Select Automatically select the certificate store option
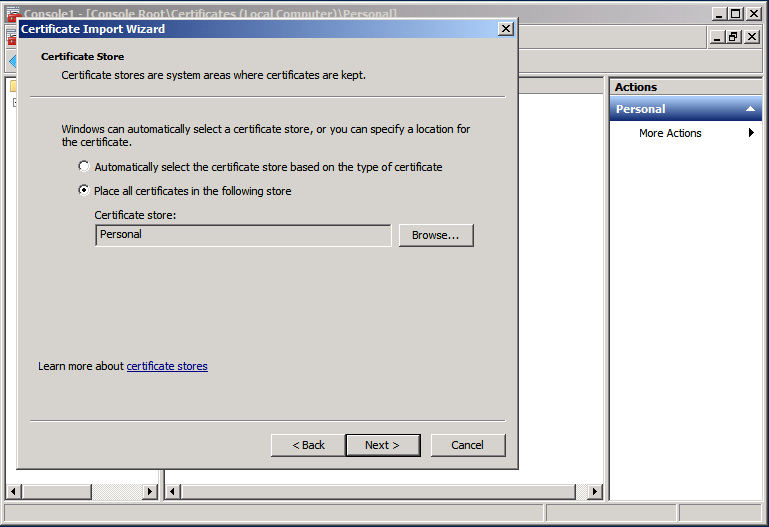 pyautogui.click(x=84, y=167)
